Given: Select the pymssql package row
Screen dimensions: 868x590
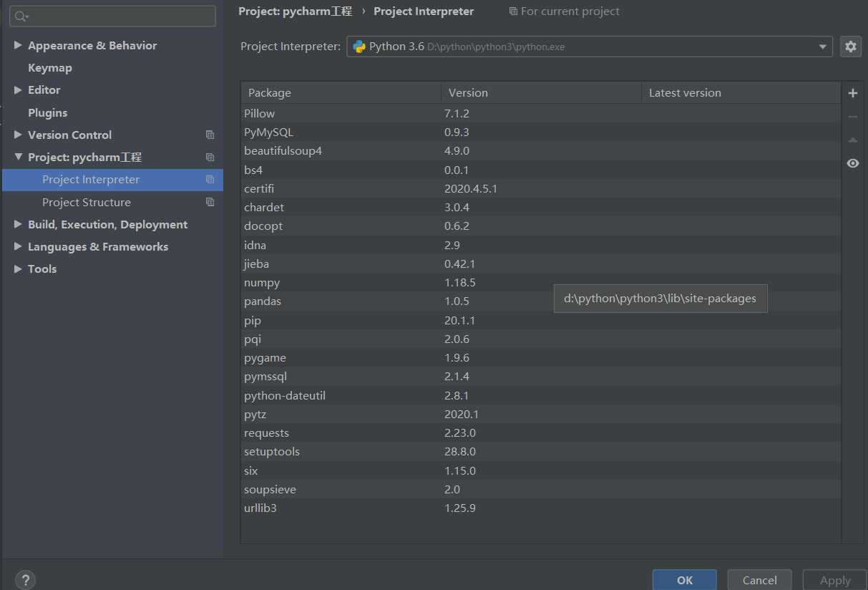Looking at the screenshot, I should (541, 377).
